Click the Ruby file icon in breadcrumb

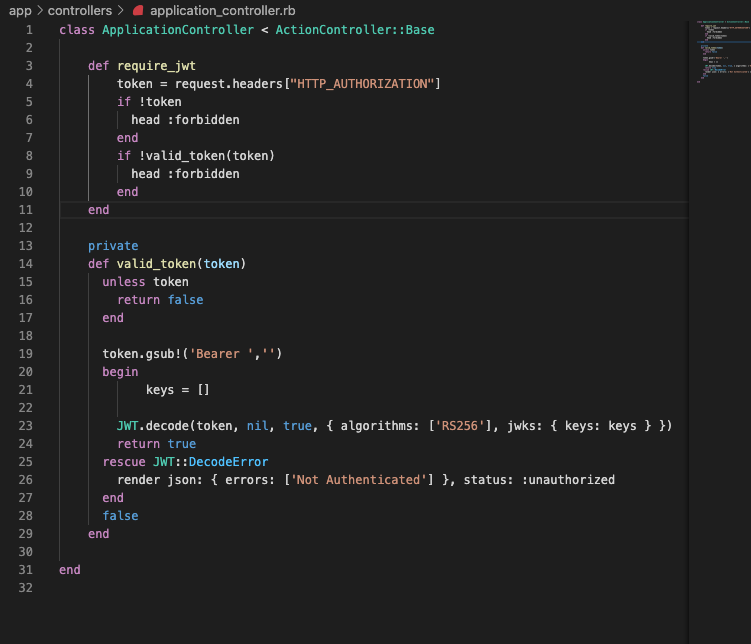pos(139,10)
